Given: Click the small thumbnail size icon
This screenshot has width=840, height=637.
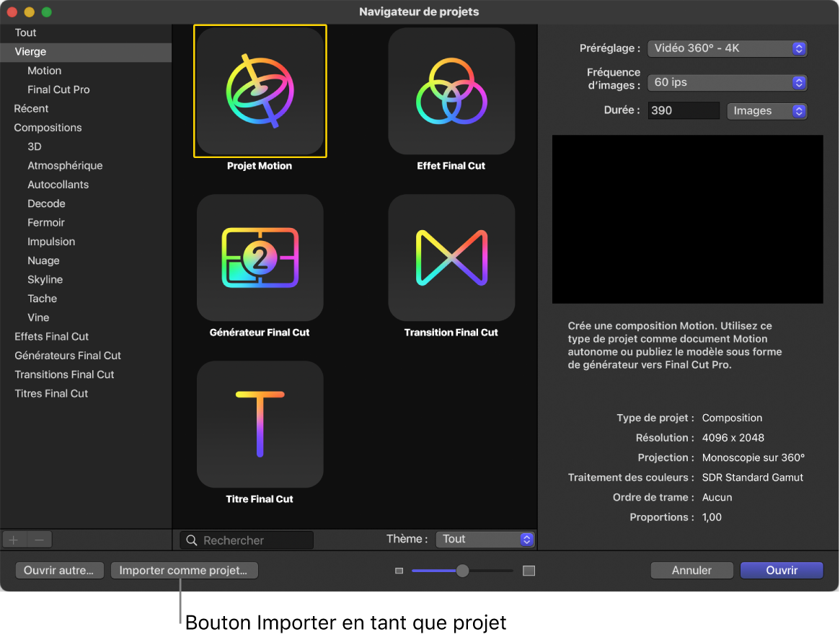Looking at the screenshot, I should pyautogui.click(x=399, y=571).
